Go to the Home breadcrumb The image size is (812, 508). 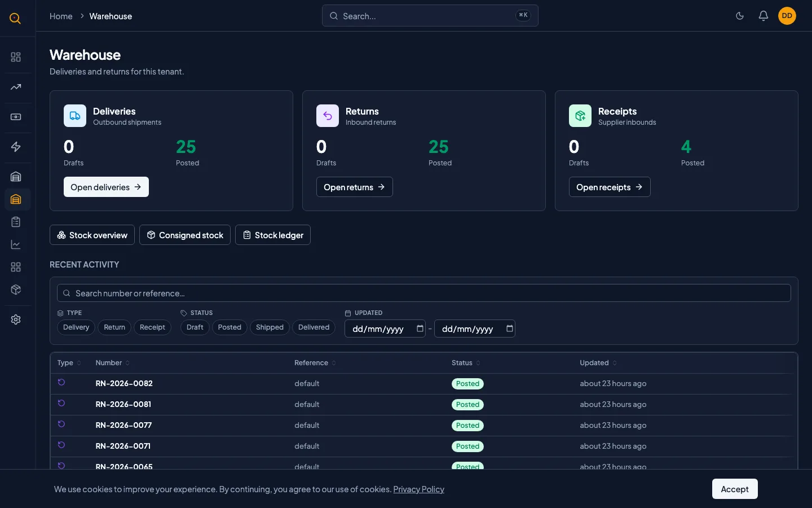(x=61, y=16)
